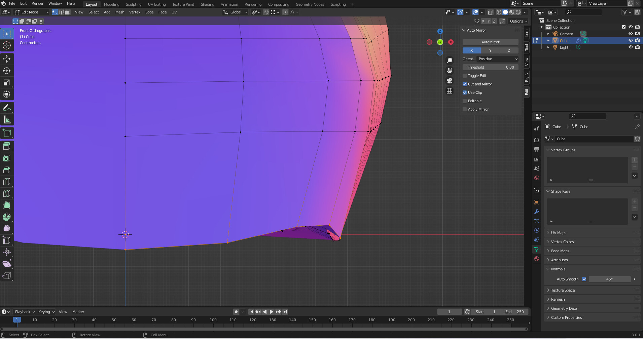Activate the Annotate tool
Image resolution: width=644 pixels, height=339 pixels.
click(x=7, y=108)
